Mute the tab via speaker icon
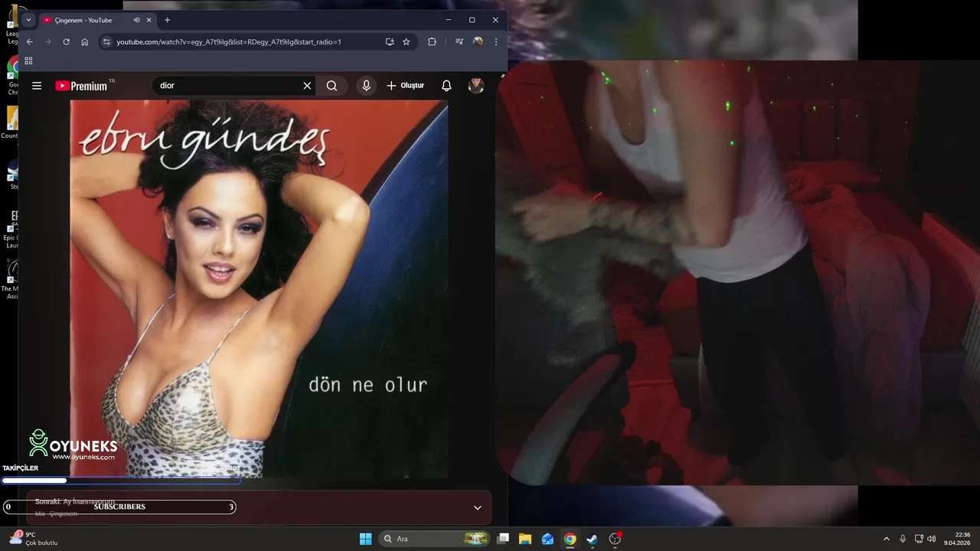Screen dimensions: 980x551 (136, 20)
